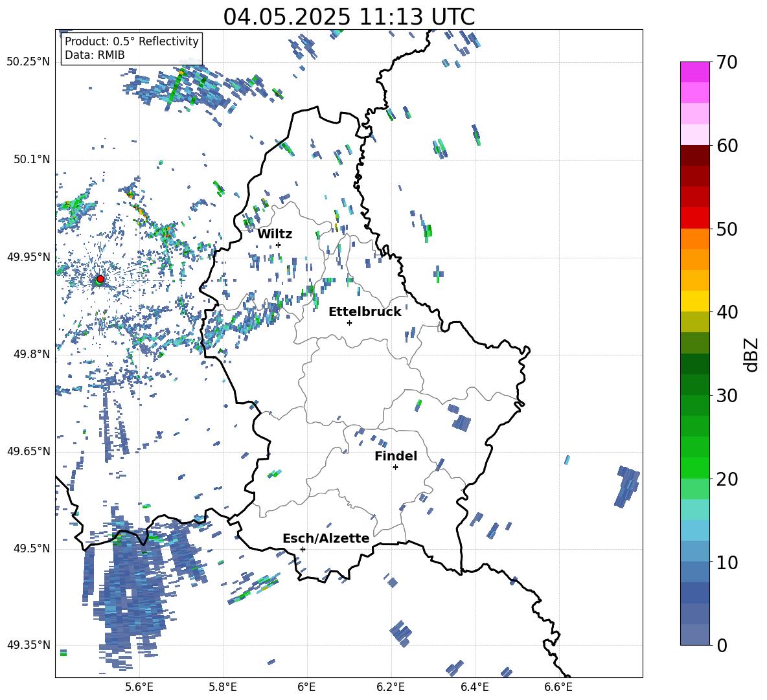Viewport: 767px width, 700px height.
Task: Click the 49.35°N latitude label
Action: pyautogui.click(x=29, y=645)
